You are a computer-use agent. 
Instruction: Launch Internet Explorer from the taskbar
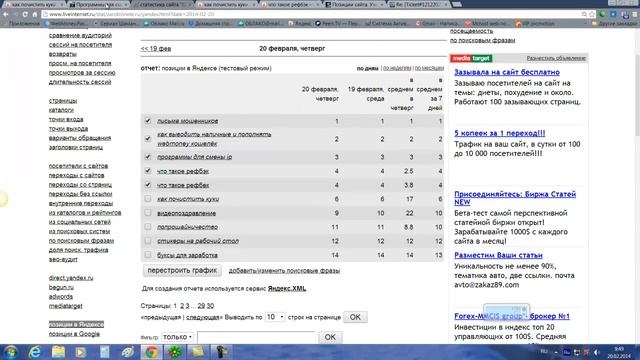pyautogui.click(x=35, y=352)
